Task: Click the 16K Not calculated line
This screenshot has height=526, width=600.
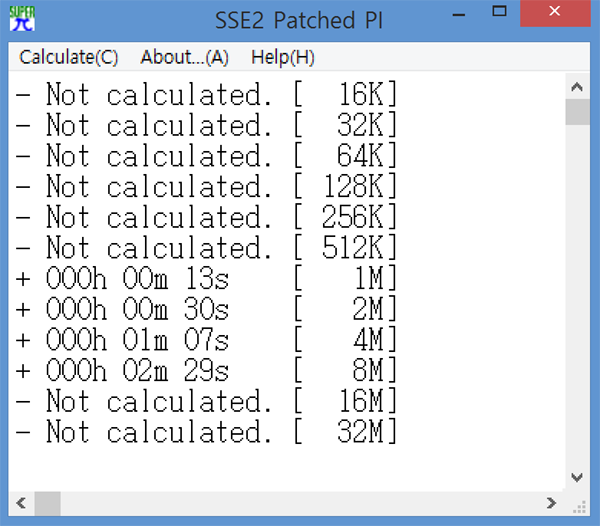Action: [x=206, y=94]
